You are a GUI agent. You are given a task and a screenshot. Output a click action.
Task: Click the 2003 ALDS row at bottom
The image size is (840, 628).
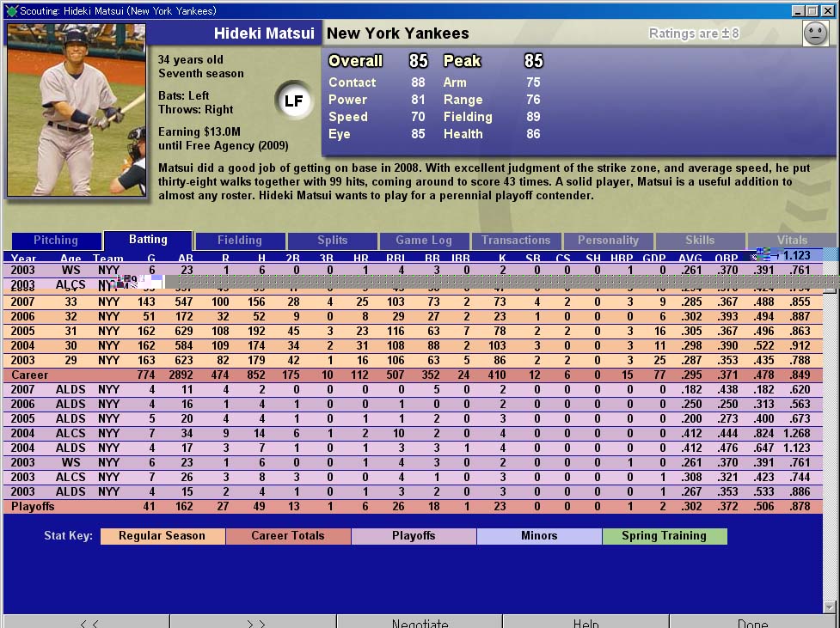pyautogui.click(x=413, y=491)
